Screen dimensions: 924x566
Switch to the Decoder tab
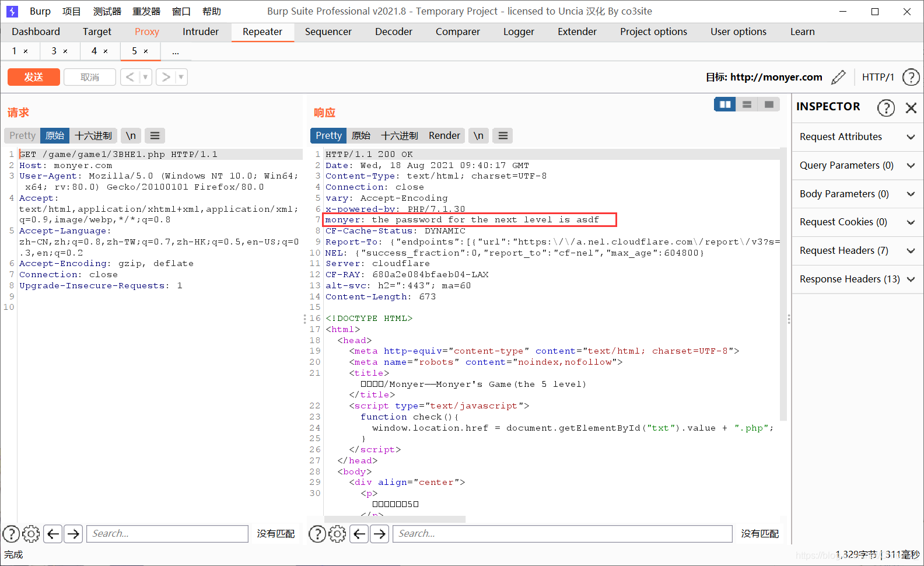tap(394, 32)
